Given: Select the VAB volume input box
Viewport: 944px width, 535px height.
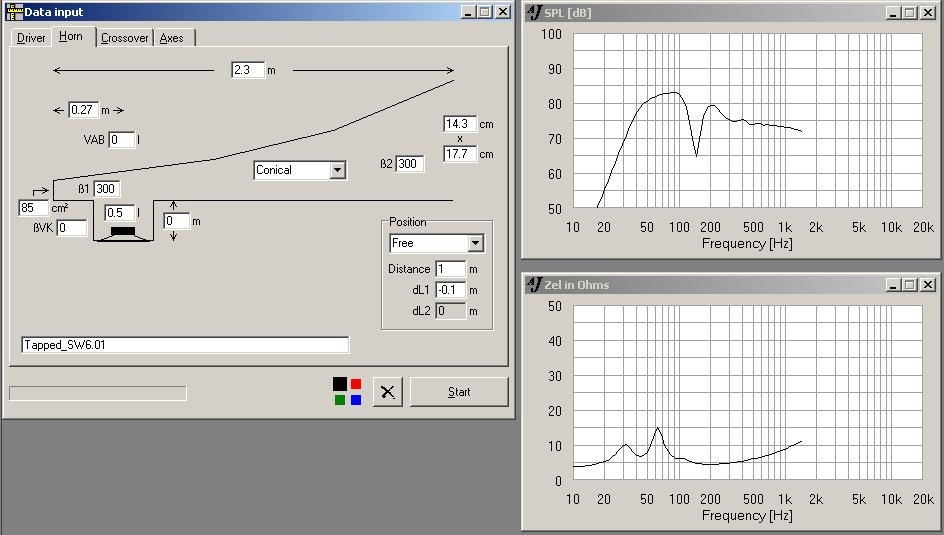Looking at the screenshot, I should tap(121, 140).
